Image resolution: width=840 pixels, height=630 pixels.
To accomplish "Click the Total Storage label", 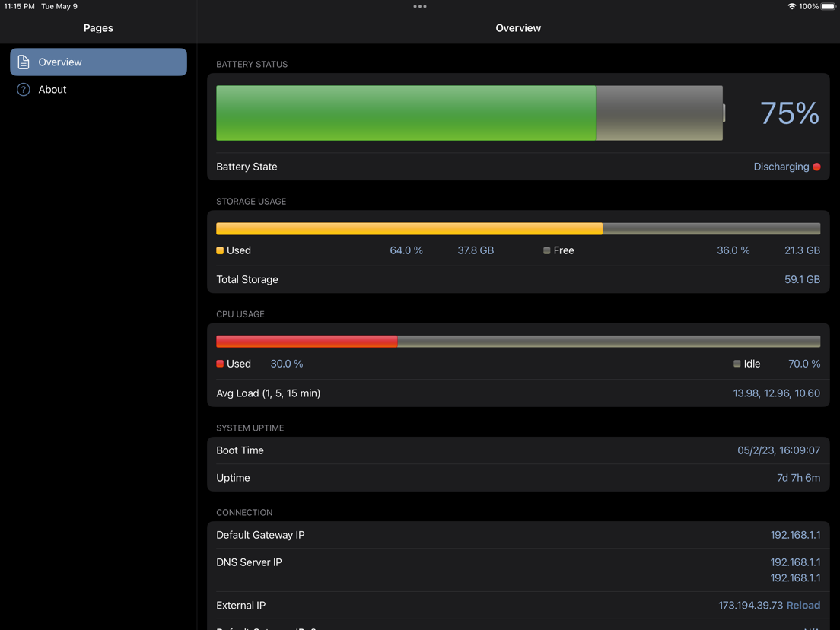I will coord(247,279).
